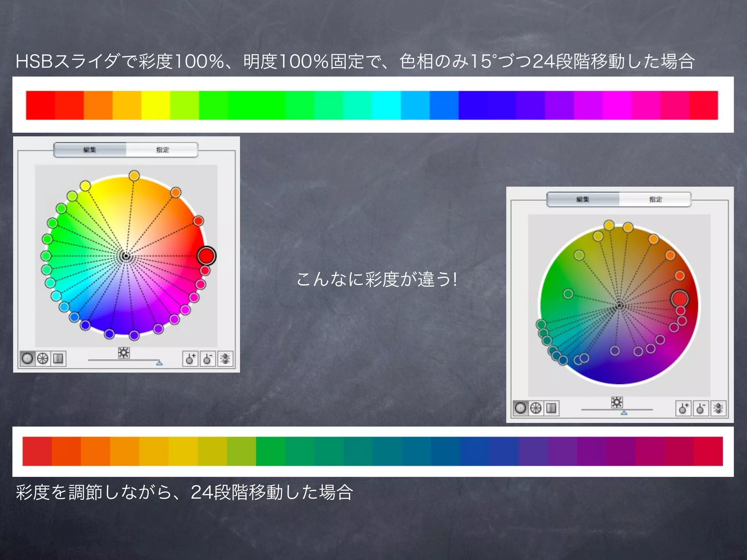Select large red base color marker on left wheel
747x560 pixels.
pos(206,256)
